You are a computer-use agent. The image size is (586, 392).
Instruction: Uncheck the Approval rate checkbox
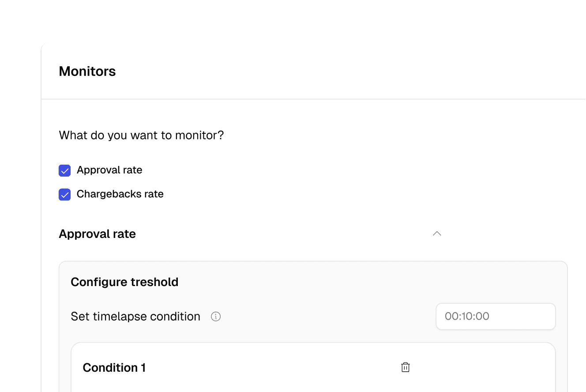(x=65, y=170)
